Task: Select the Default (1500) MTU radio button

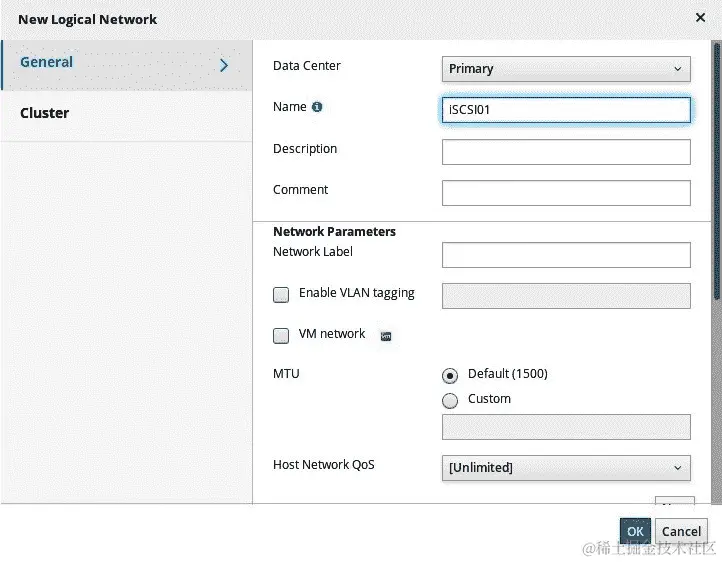Action: click(450, 376)
